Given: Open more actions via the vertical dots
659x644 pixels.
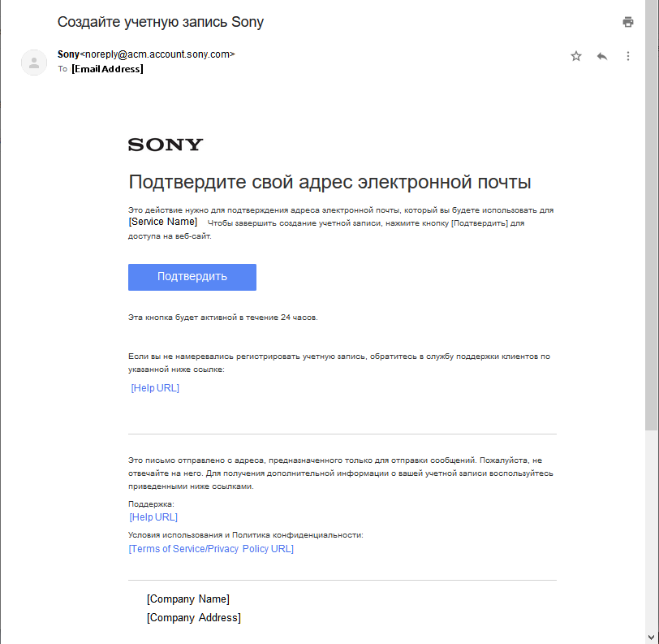Looking at the screenshot, I should point(627,56).
